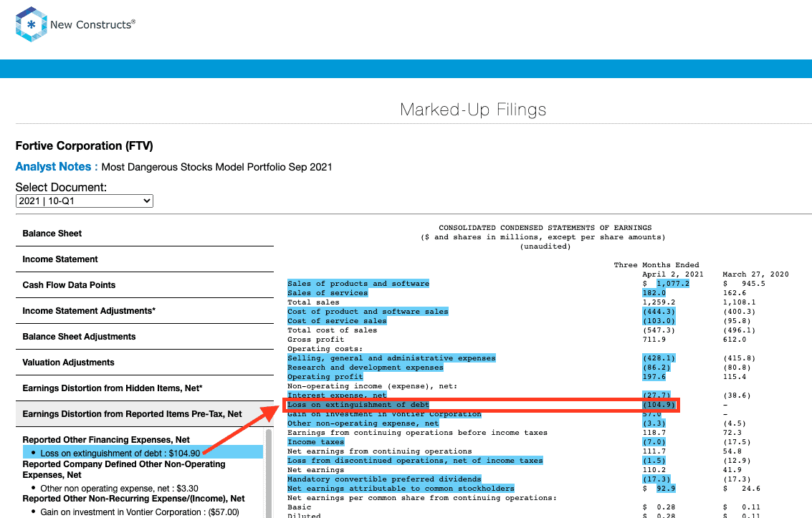Open the Balance Sheet section
This screenshot has height=518, width=812.
tap(145, 234)
